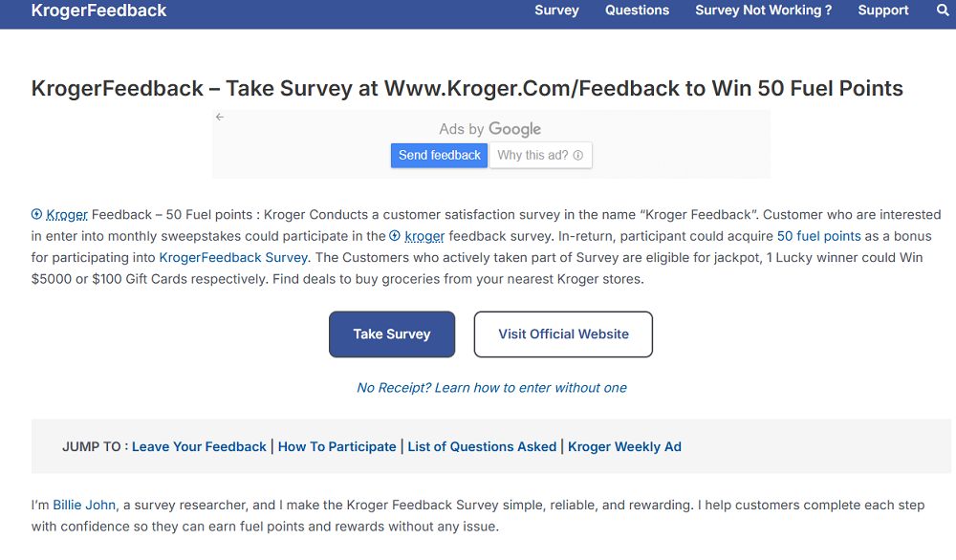Open the Survey menu item
956x560 pixels.
556,11
